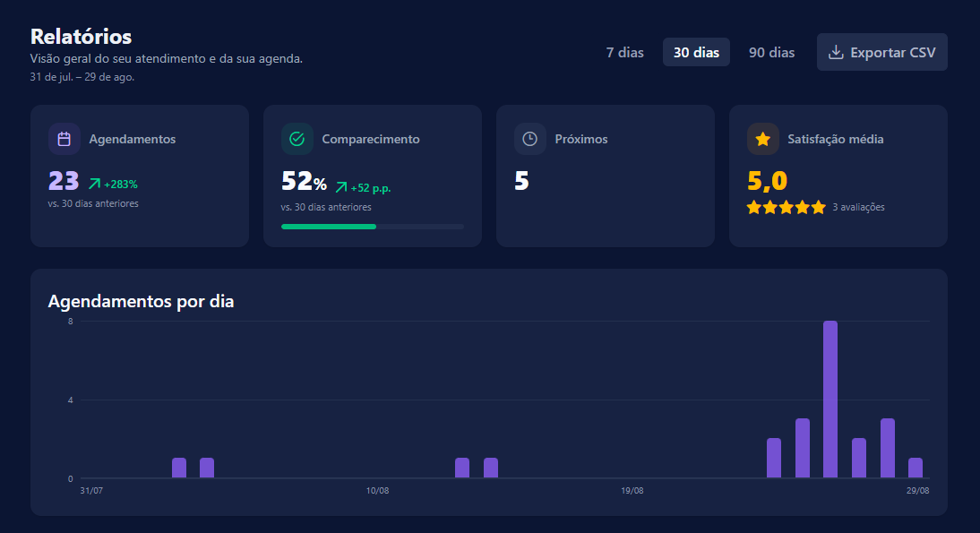
Task: Click the Próximos card label
Action: (x=581, y=140)
